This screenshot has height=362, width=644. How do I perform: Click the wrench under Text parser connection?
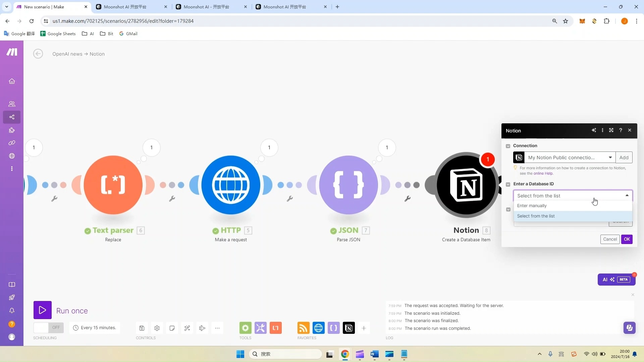pyautogui.click(x=172, y=199)
